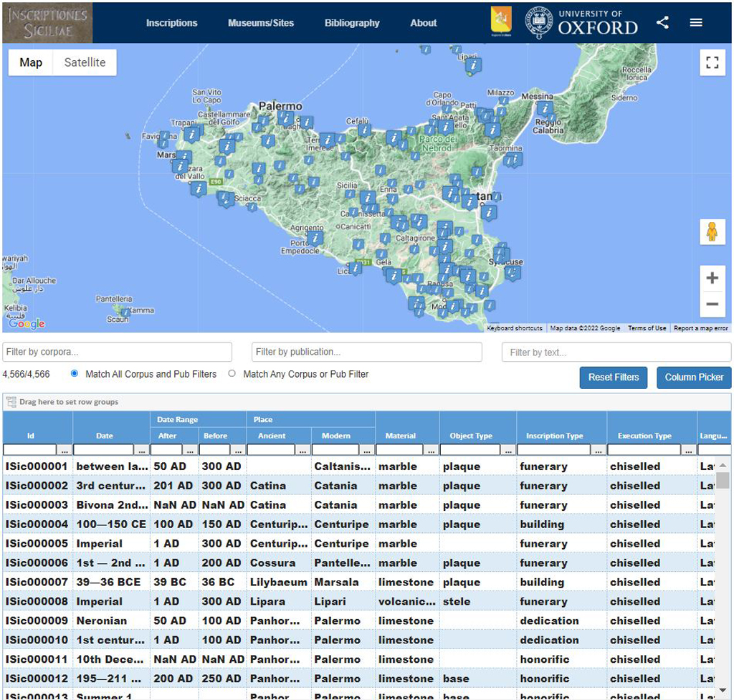Click the table vertical scrollbar thumb
The height and width of the screenshot is (700, 734).
[723, 479]
